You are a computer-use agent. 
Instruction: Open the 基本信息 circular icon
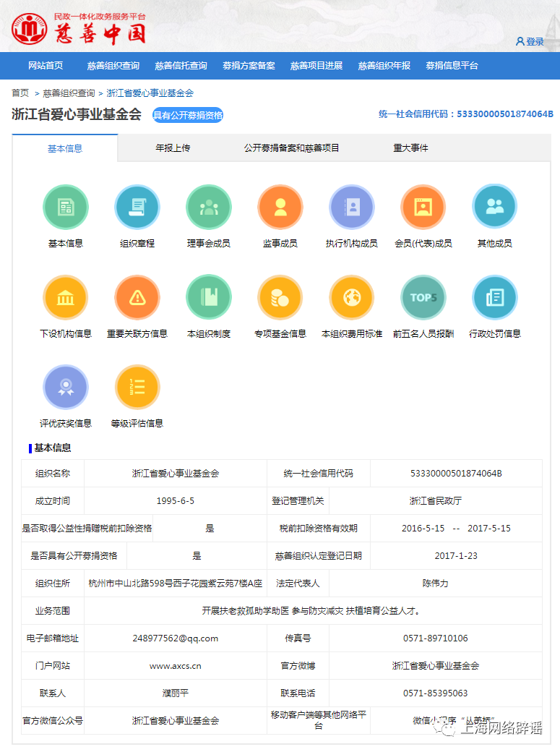[66, 208]
